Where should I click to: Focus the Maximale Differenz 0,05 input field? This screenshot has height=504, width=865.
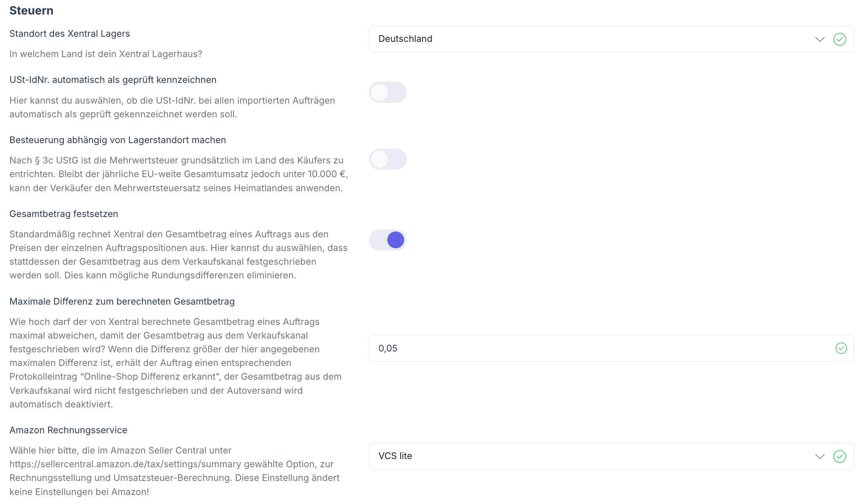coord(587,348)
